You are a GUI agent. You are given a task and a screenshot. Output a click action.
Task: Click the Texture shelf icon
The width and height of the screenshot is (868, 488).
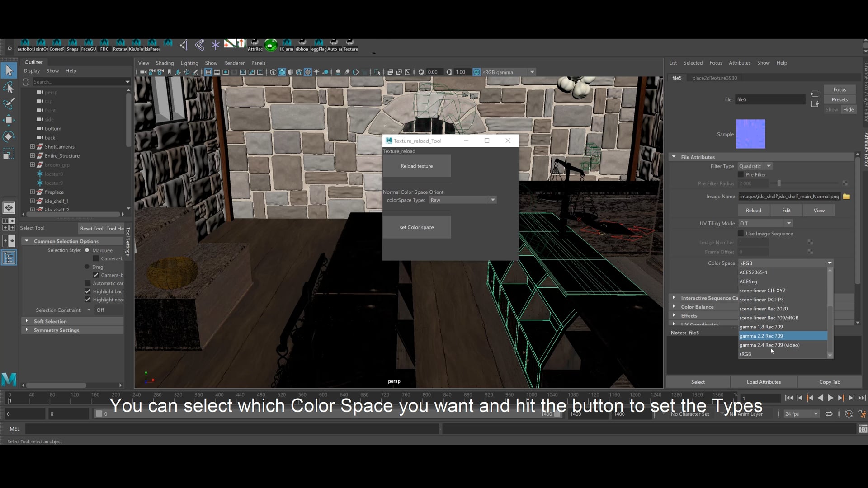coord(350,45)
